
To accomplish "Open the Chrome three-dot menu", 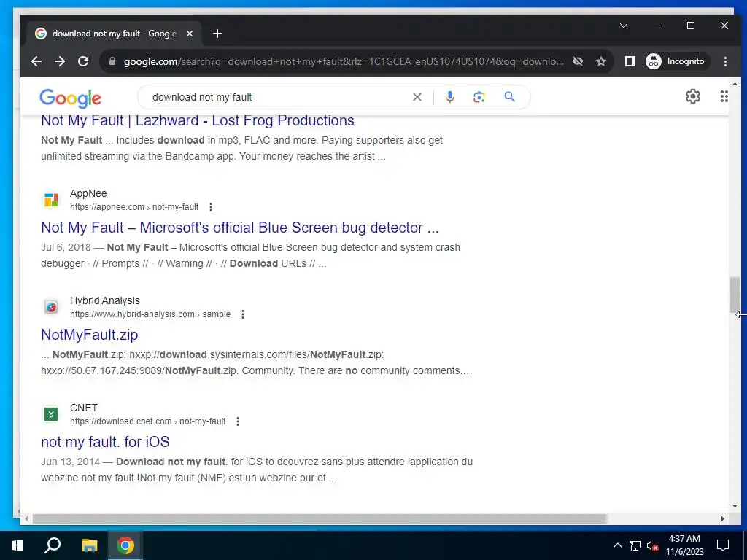I will 725,61.
